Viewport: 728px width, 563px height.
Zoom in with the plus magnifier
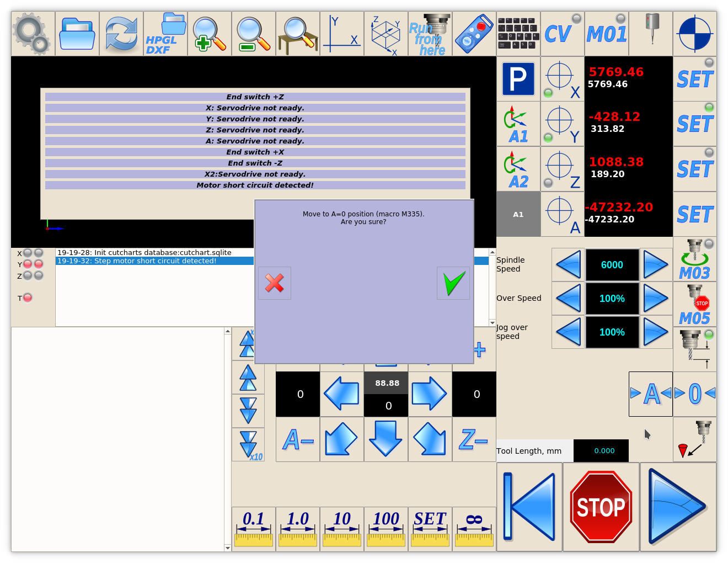[210, 34]
